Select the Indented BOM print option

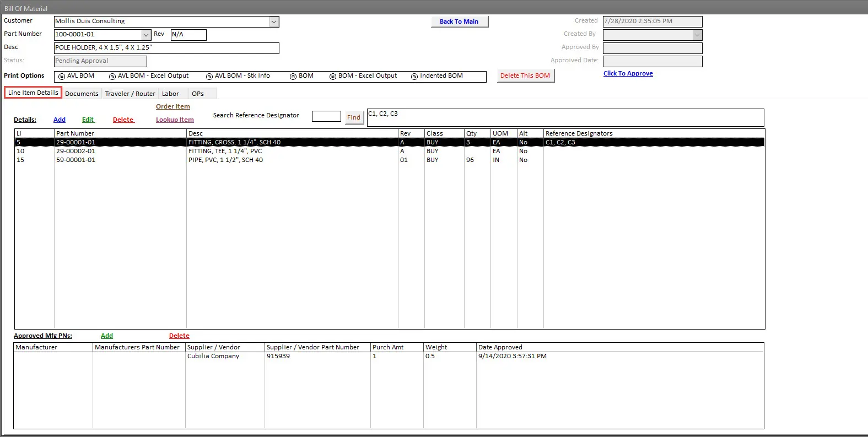coord(414,77)
